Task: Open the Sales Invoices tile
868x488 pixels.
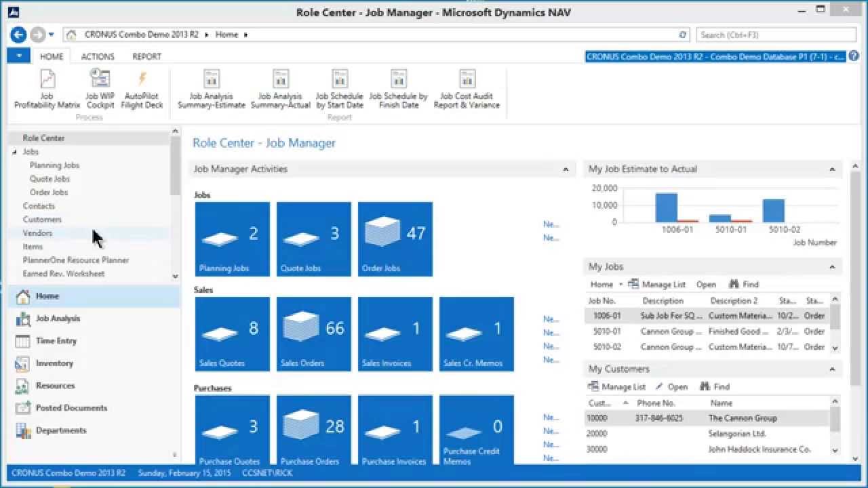Action: pyautogui.click(x=395, y=334)
